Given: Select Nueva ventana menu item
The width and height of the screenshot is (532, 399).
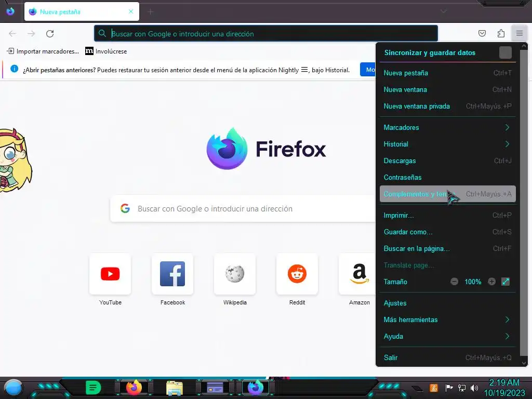Looking at the screenshot, I should pos(447,89).
